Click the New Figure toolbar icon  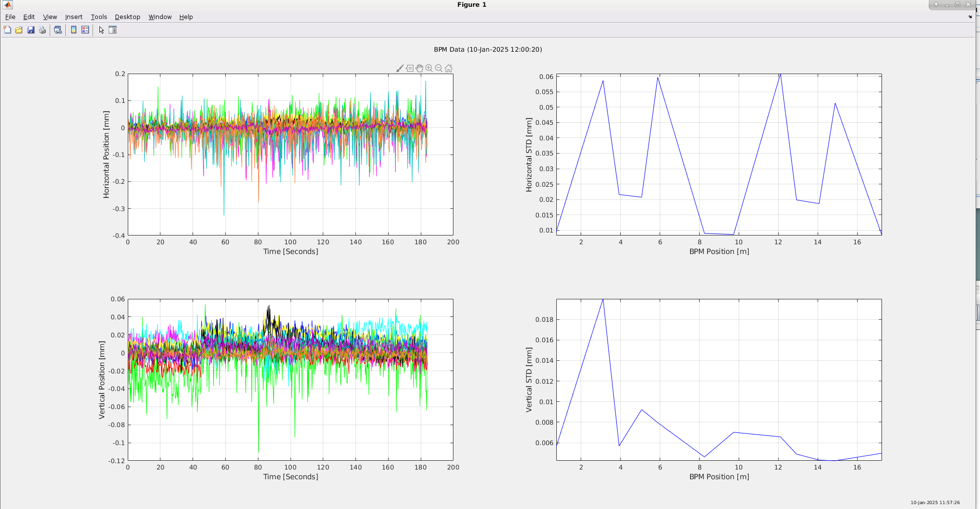click(x=7, y=30)
